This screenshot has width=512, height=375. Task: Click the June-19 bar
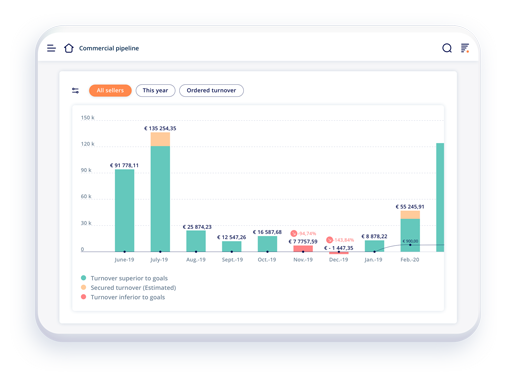[125, 210]
